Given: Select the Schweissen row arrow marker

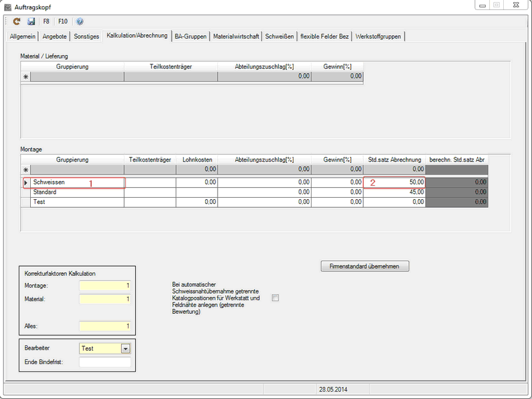Looking at the screenshot, I should tap(26, 182).
